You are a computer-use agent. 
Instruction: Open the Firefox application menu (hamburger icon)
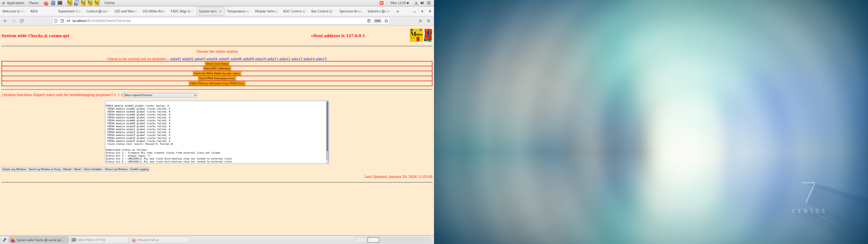(x=429, y=21)
